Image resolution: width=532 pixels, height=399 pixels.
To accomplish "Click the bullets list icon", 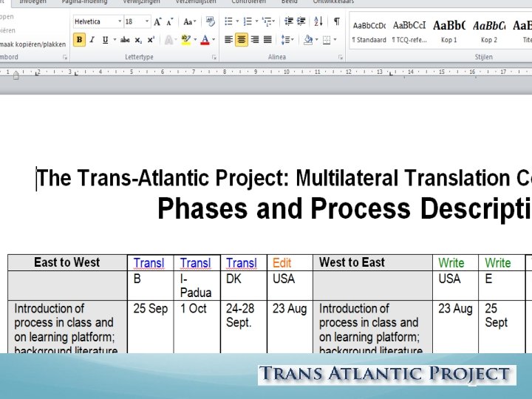I will [x=228, y=21].
